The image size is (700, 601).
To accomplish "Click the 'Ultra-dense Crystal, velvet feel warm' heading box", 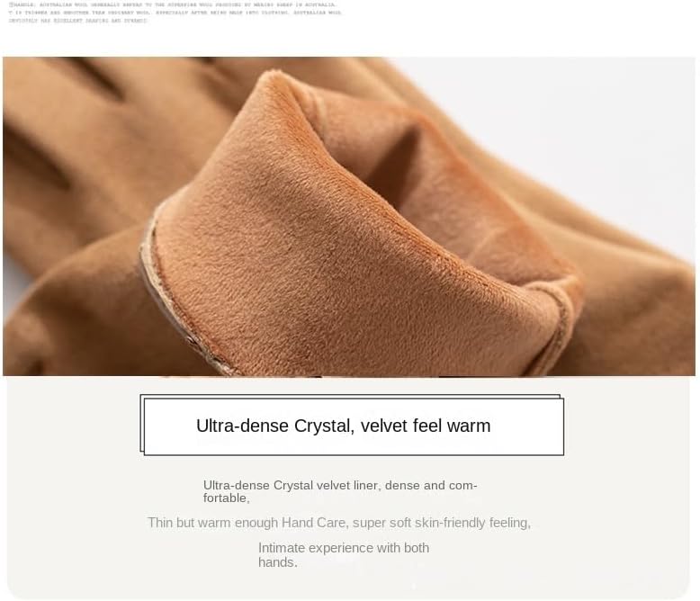I will tap(352, 426).
